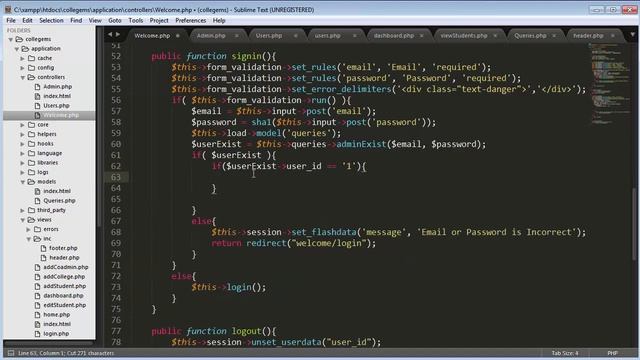The height and width of the screenshot is (360, 640).
Task: Open addStudent.php in the sidebar
Action: coord(64,287)
